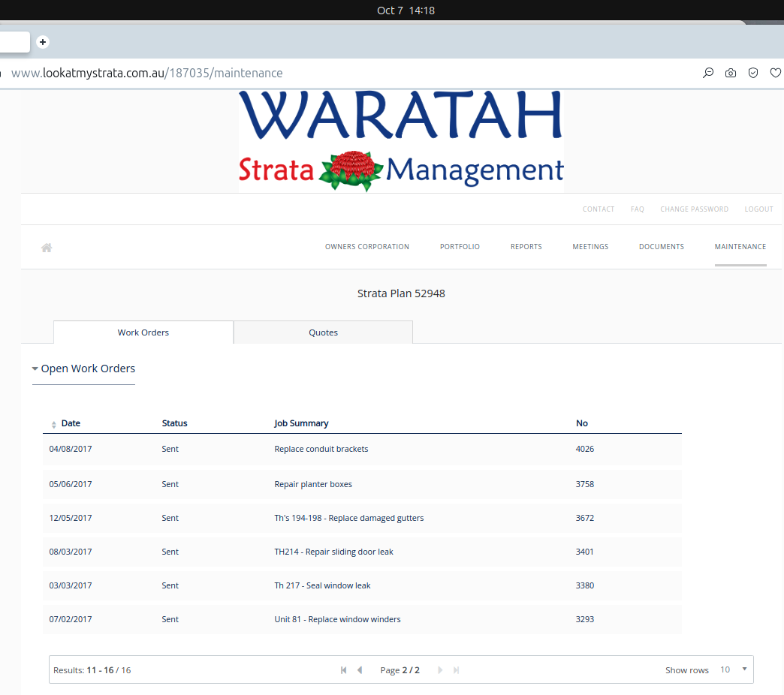
Task: Open the Portfolio menu
Action: click(460, 247)
